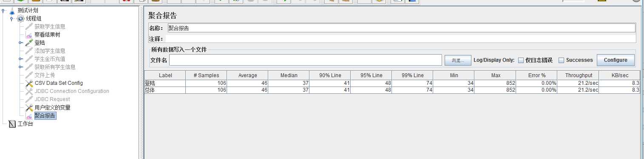Select the 总体 label cell in table

[x=165, y=90]
